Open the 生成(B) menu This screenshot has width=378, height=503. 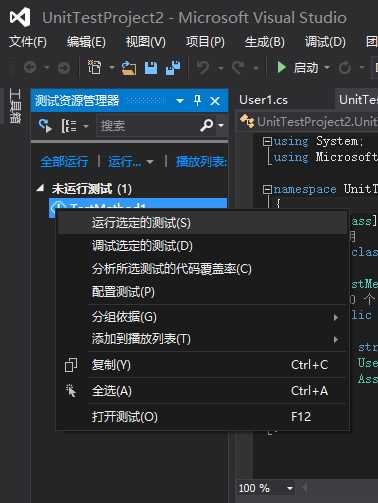click(x=265, y=42)
